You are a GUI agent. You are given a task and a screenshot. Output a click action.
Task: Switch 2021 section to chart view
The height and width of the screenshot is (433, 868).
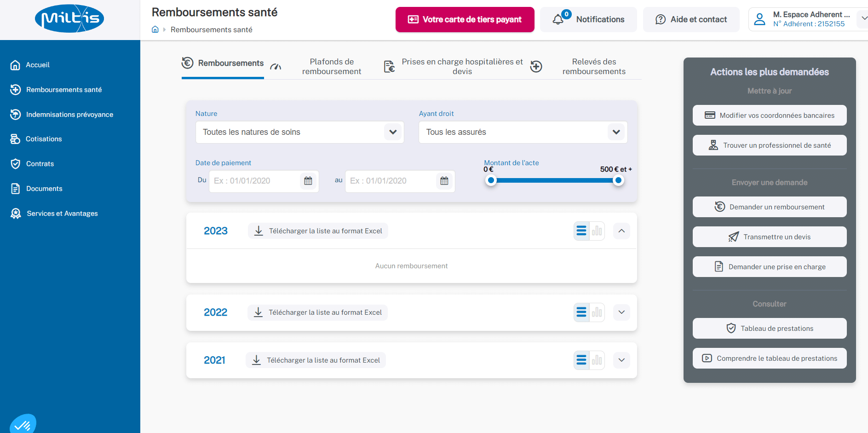pos(597,360)
